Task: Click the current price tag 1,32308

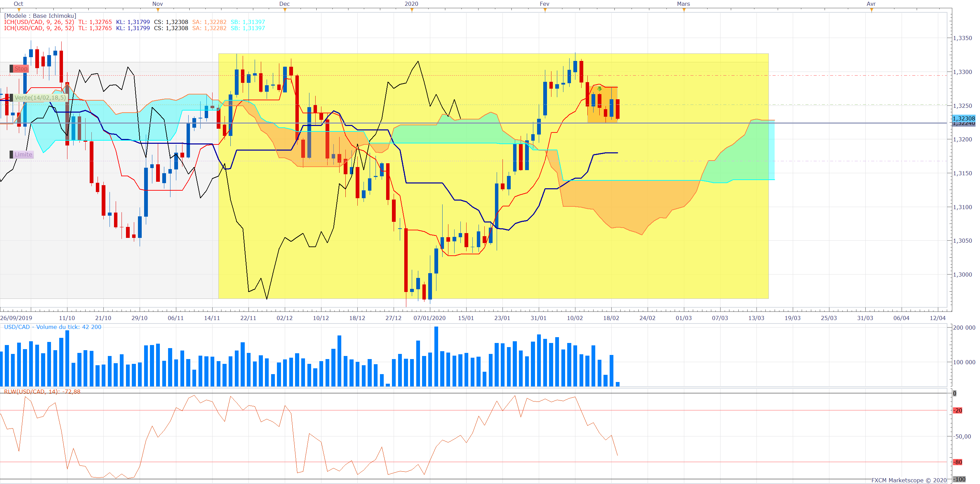Action: pyautogui.click(x=963, y=118)
